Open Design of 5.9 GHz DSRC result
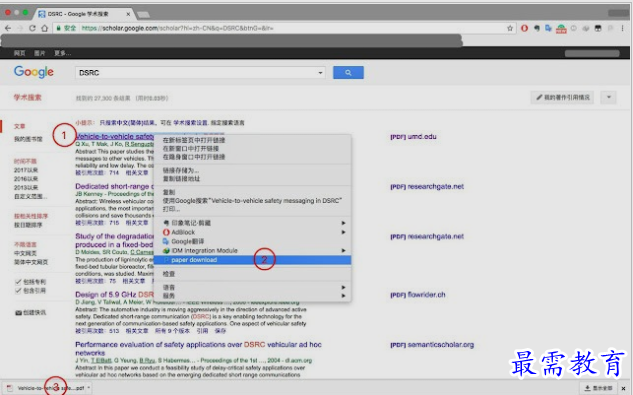 (114, 294)
